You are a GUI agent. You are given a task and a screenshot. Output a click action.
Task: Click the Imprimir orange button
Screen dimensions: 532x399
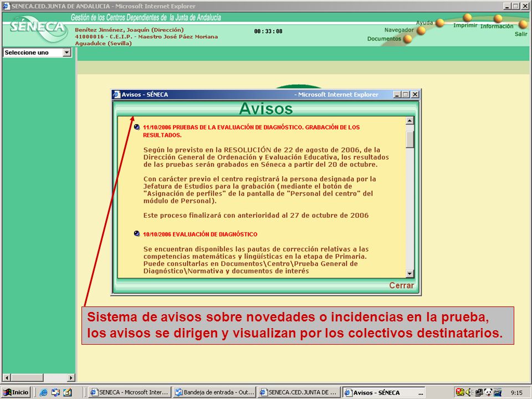468,18
